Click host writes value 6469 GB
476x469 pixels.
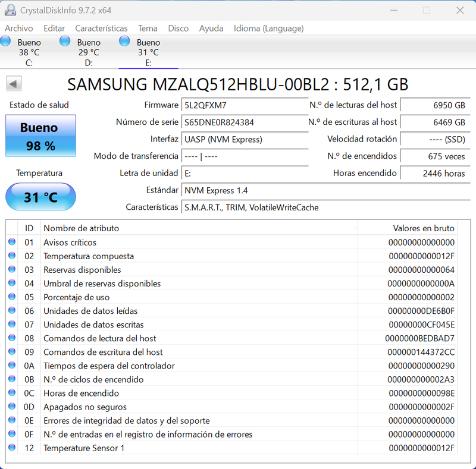(x=435, y=122)
